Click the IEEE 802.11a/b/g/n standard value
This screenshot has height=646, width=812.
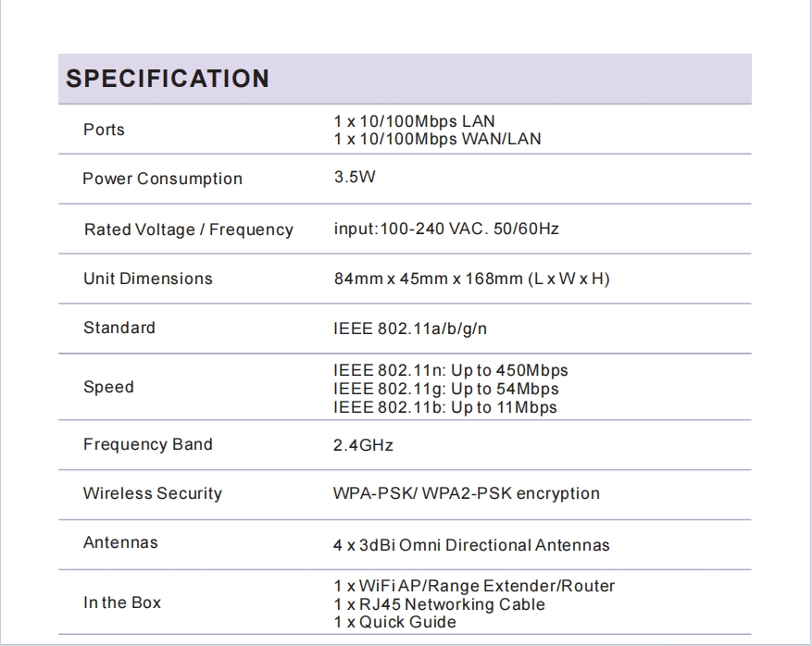pyautogui.click(x=410, y=329)
